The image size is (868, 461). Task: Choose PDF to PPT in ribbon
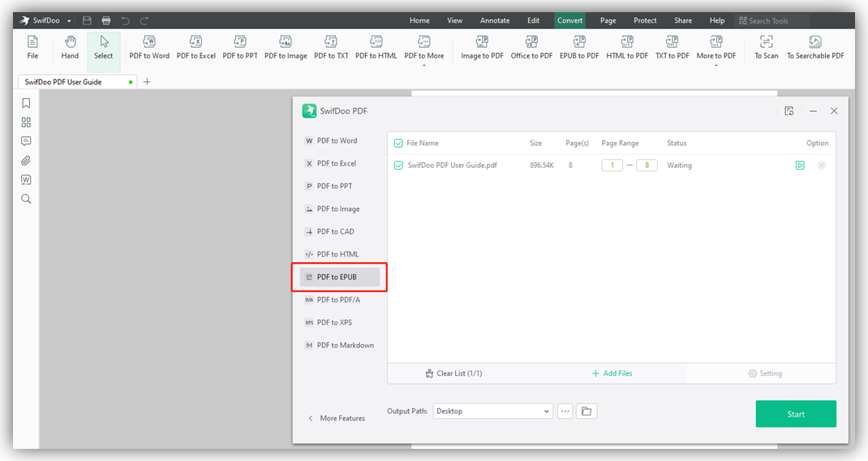(240, 48)
